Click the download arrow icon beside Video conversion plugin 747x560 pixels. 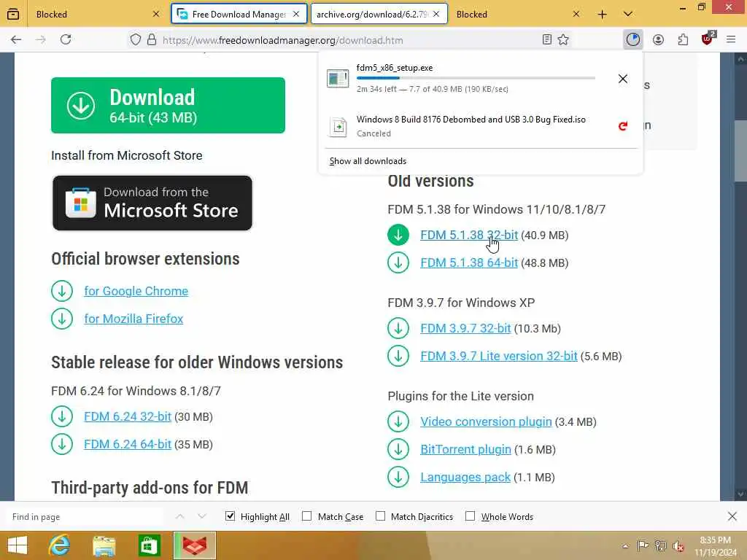click(x=398, y=422)
